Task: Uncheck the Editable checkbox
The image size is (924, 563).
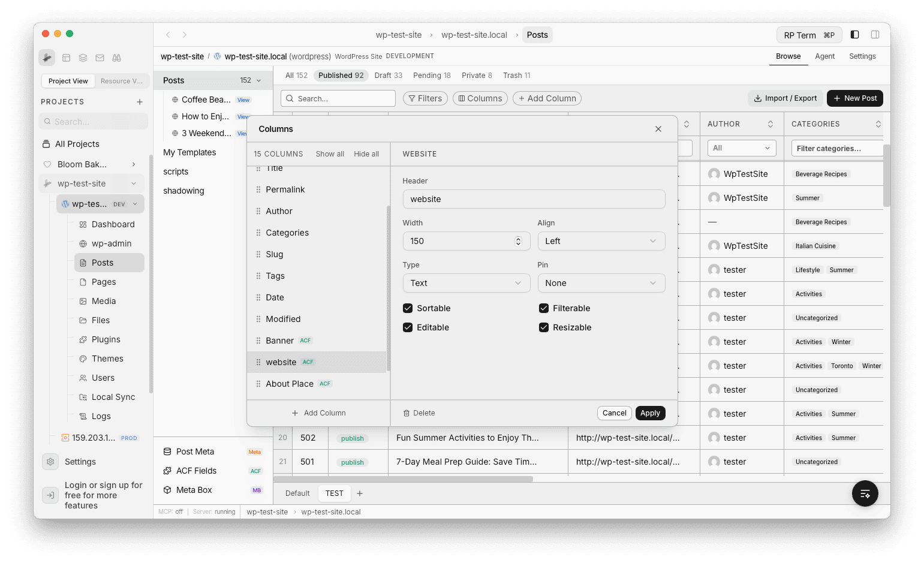Action: pos(408,327)
